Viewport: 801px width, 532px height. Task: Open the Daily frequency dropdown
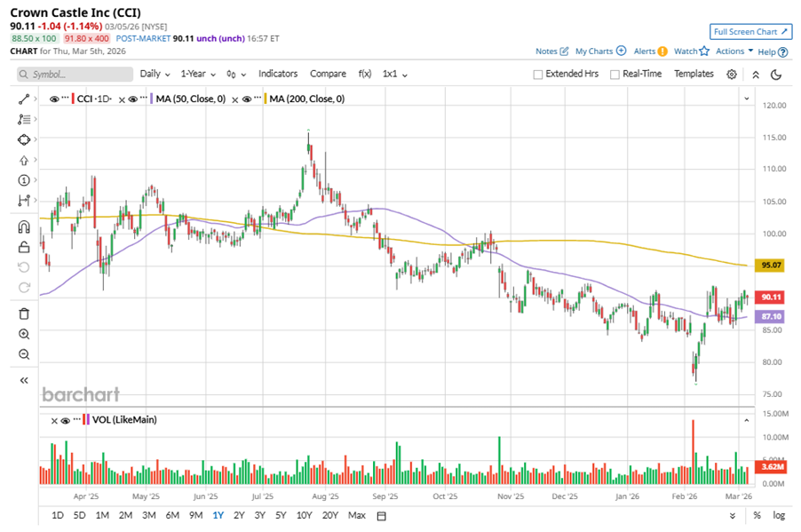tap(155, 74)
